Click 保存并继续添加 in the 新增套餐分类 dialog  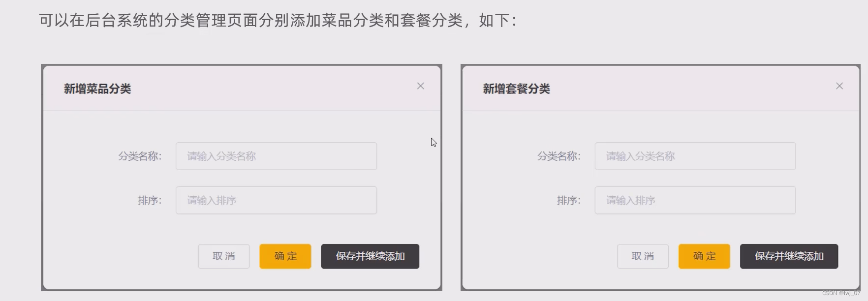tap(789, 256)
